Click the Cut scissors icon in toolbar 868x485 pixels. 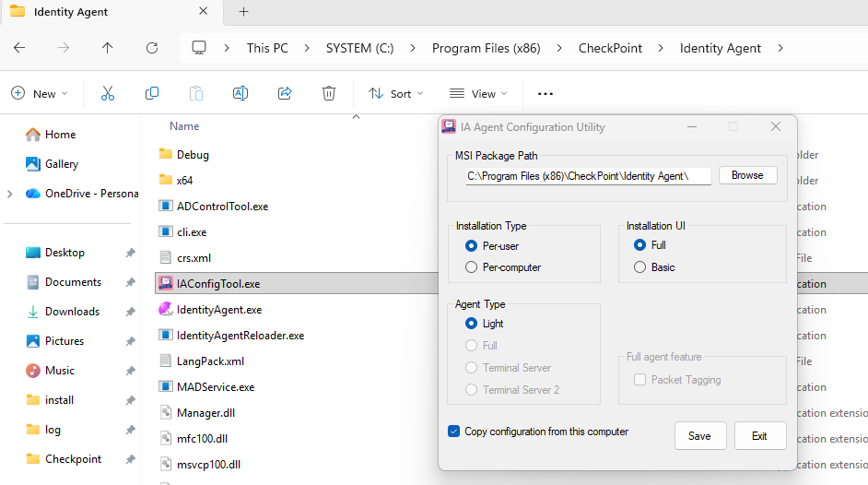click(x=108, y=93)
